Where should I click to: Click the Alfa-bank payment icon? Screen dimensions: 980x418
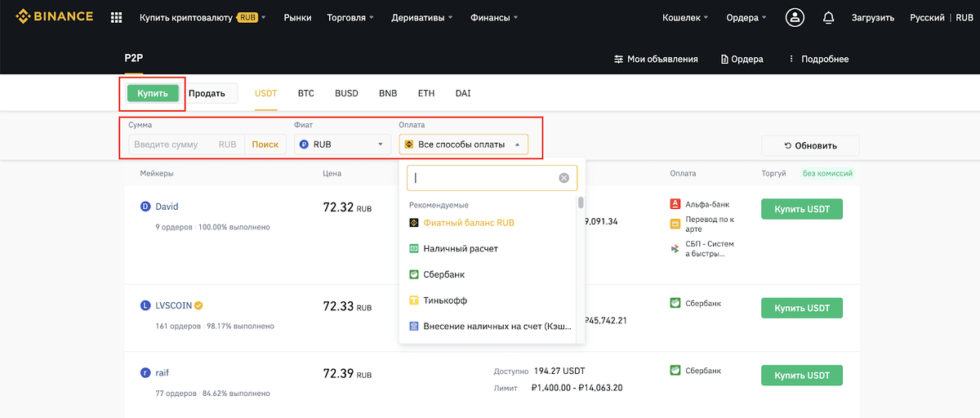(675, 204)
